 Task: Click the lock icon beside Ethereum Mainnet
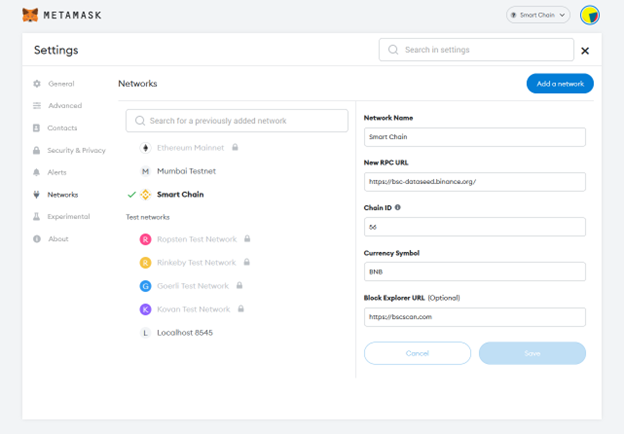tap(235, 147)
